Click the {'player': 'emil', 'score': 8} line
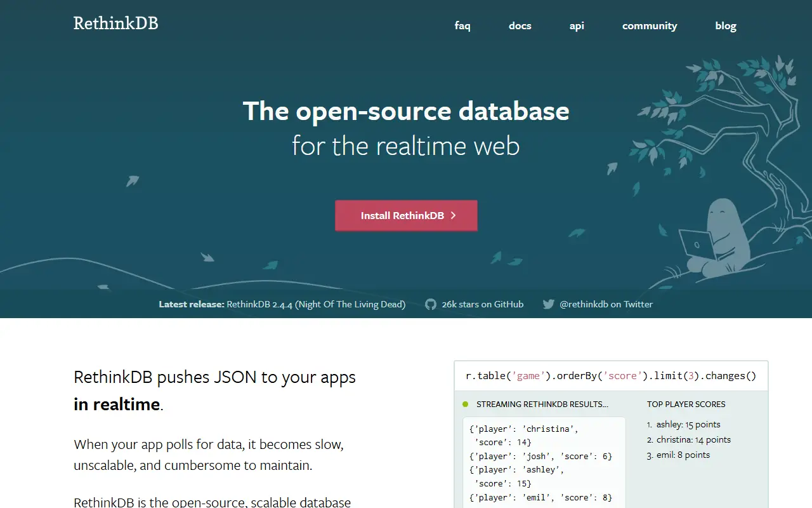Image resolution: width=812 pixels, height=508 pixels. pyautogui.click(x=540, y=497)
